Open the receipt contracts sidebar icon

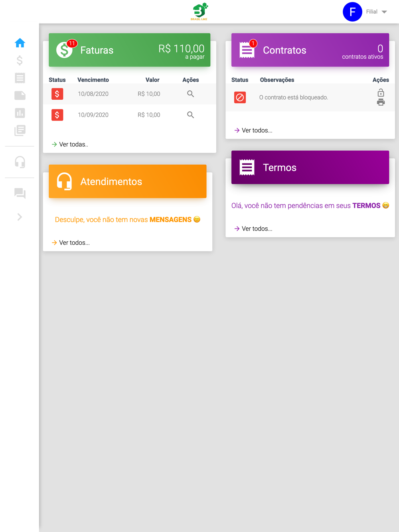pyautogui.click(x=20, y=78)
